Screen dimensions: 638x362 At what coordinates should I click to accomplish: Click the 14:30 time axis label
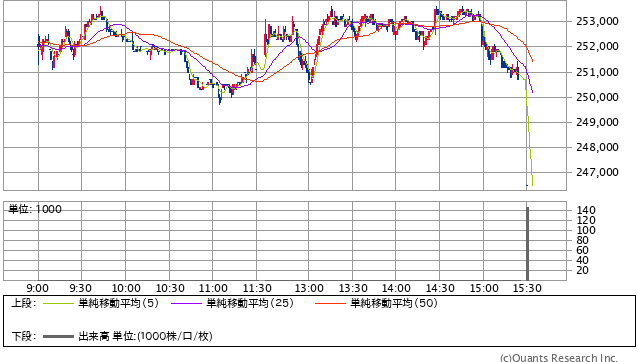pyautogui.click(x=440, y=288)
